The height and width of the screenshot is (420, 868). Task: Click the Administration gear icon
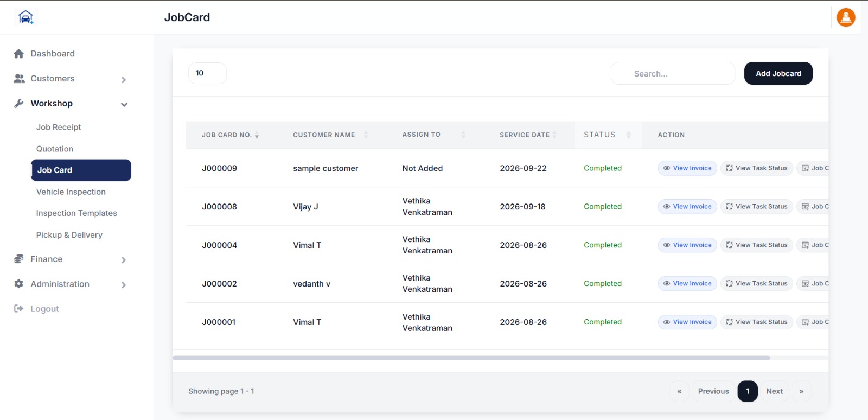pyautogui.click(x=19, y=284)
